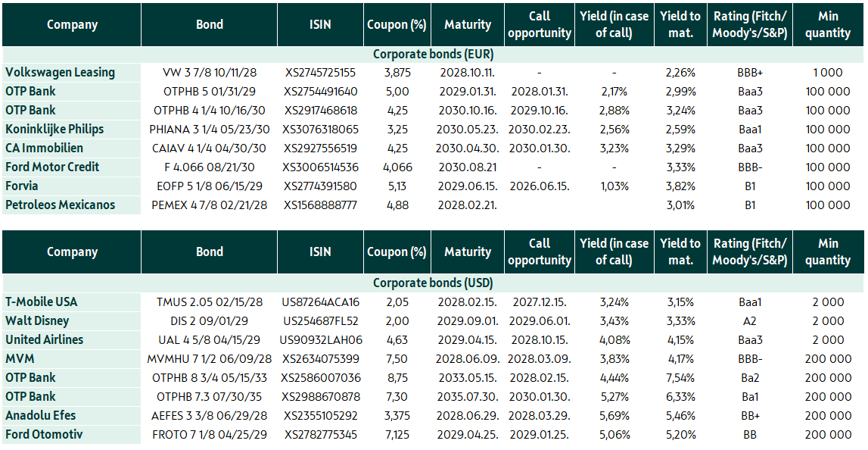Select the 8,75 coupon value
Image resolution: width=868 pixels, height=450 pixels.
pos(397,377)
